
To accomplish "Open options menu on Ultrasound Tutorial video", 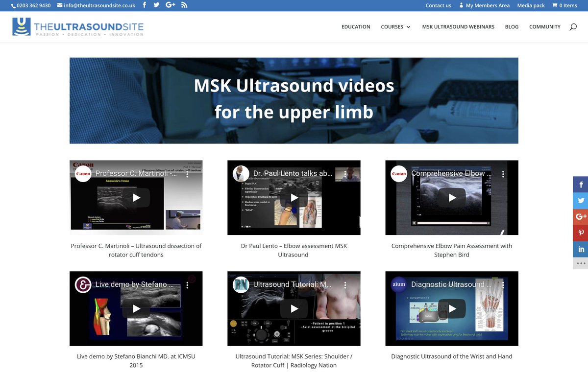I will click(345, 285).
